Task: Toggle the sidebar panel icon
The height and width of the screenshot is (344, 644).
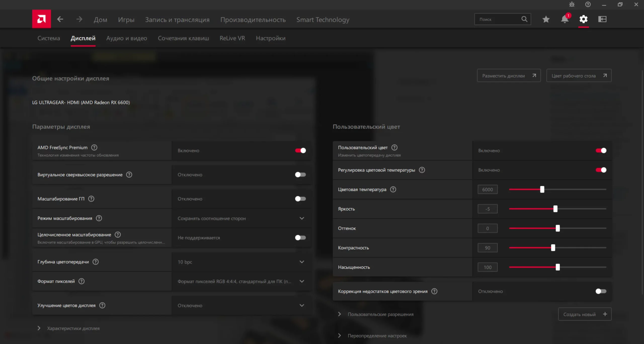Action: point(602,19)
